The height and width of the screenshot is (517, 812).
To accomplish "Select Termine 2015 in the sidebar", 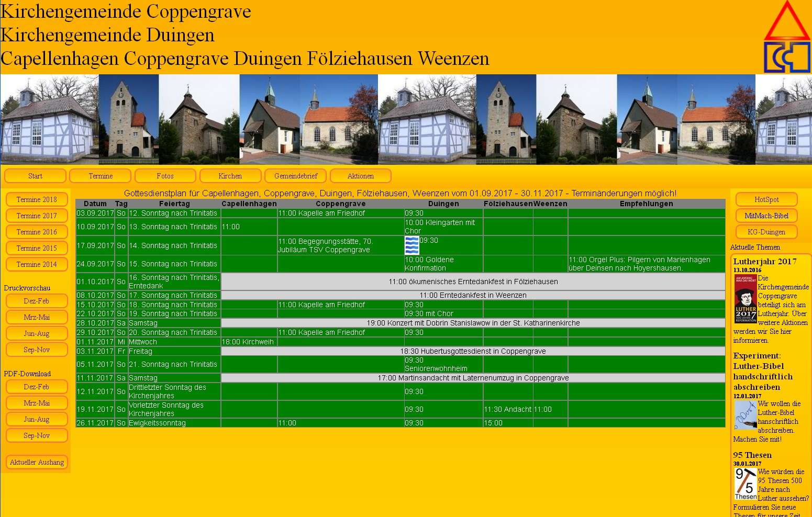I will [36, 248].
